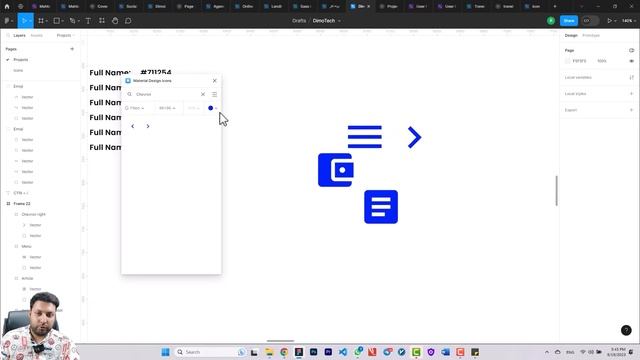The image size is (640, 360).
Task: Open the 140% zoom dropdown
Action: 628,20
